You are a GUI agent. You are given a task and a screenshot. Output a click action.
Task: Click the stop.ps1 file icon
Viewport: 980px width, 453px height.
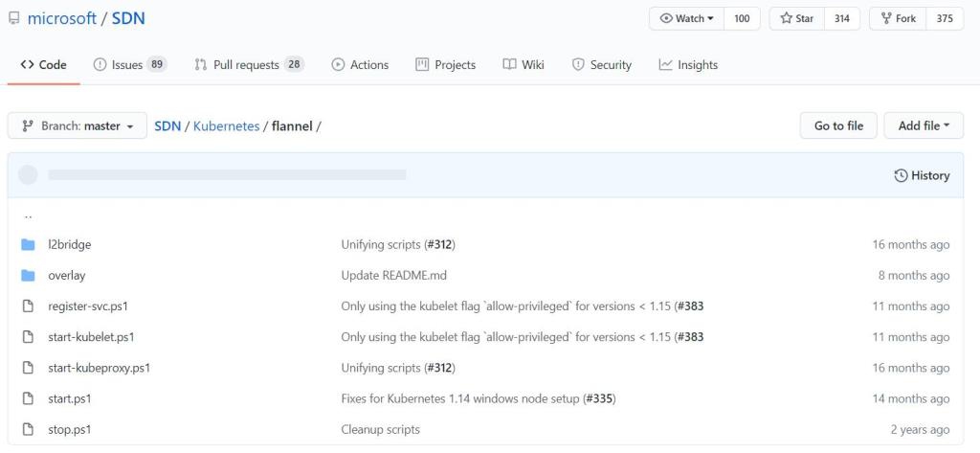point(28,429)
